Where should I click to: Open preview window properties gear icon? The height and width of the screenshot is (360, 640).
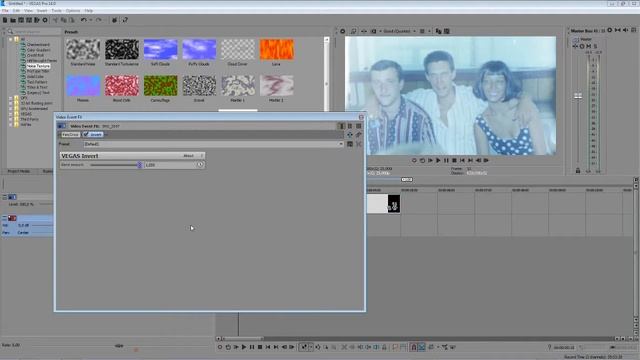click(342, 31)
